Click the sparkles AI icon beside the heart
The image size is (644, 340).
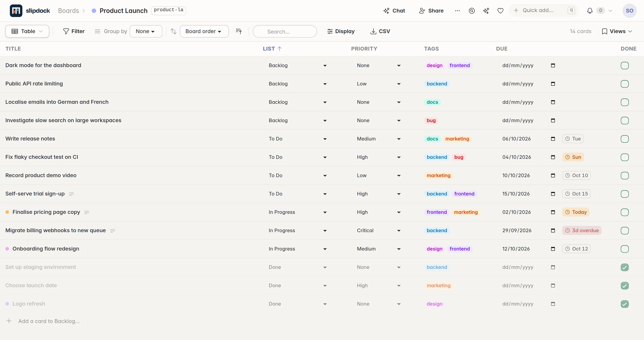pyautogui.click(x=486, y=11)
